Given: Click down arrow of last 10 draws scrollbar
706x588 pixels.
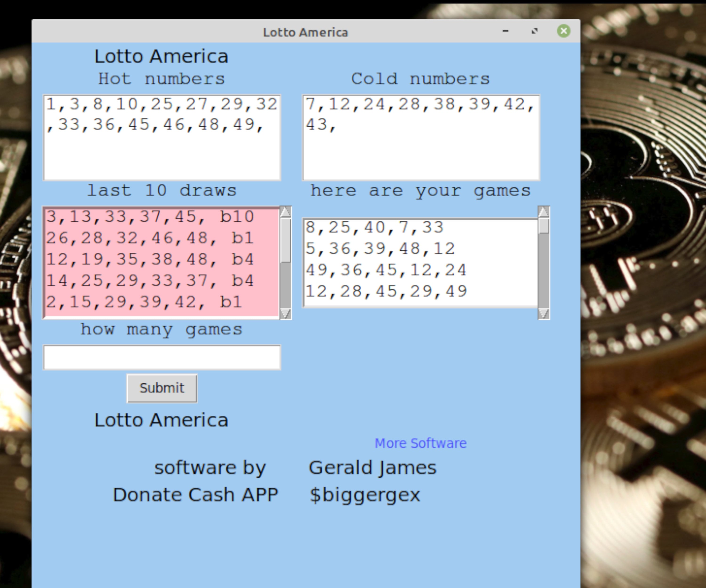Looking at the screenshot, I should tap(285, 314).
